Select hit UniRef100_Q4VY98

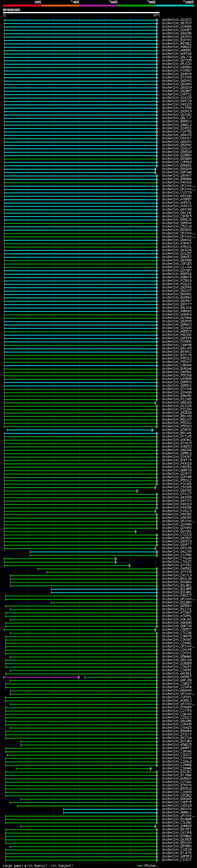point(177,210)
